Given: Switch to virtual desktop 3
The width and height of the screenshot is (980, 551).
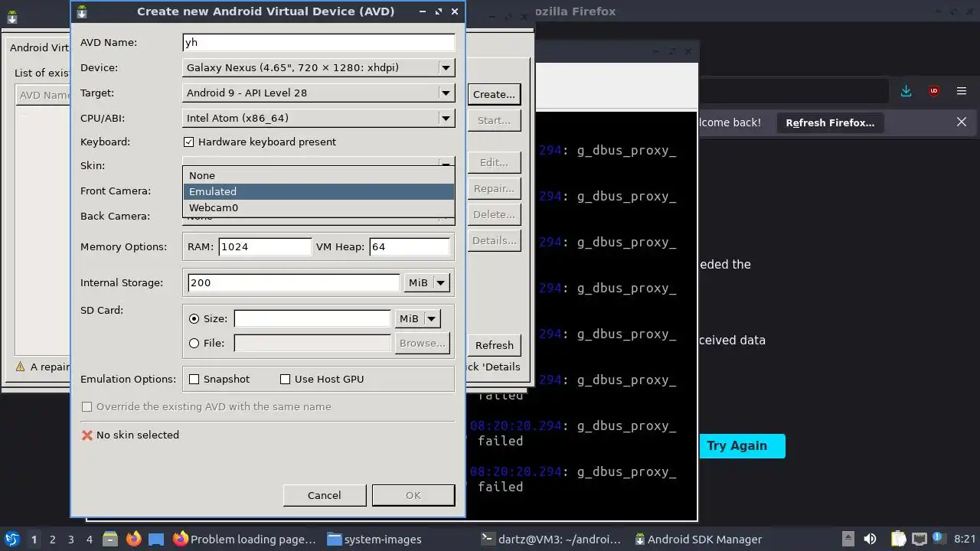Looking at the screenshot, I should [70, 540].
